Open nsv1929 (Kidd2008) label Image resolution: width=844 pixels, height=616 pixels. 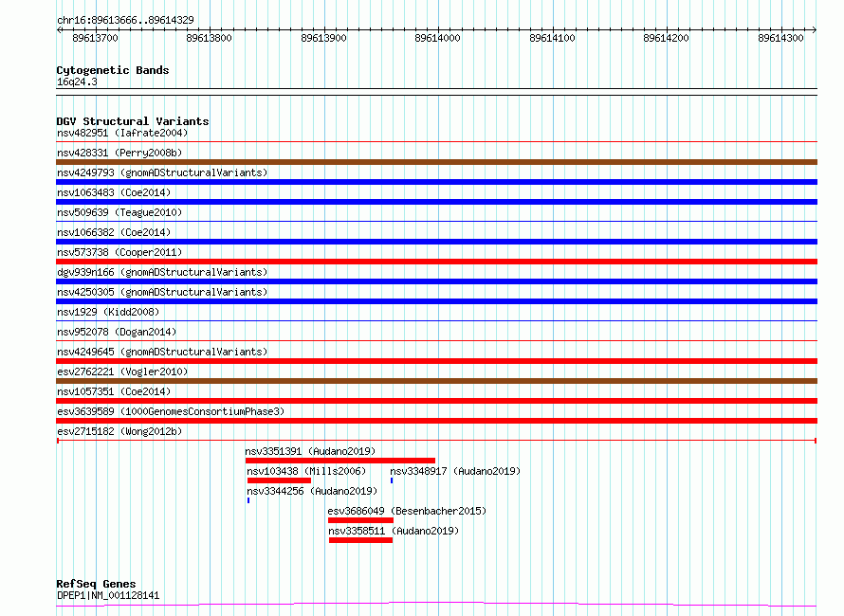click(108, 312)
